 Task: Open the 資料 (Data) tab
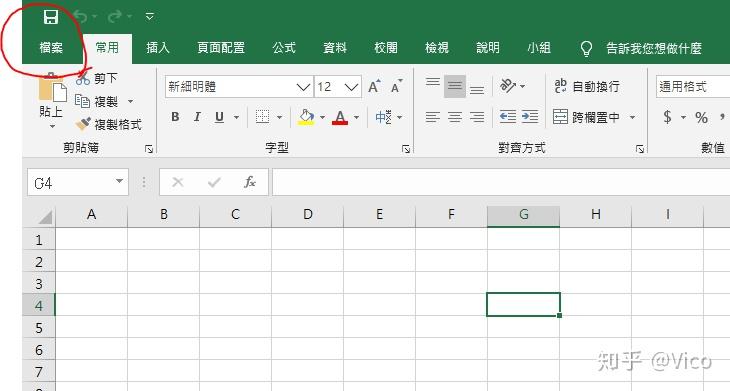pyautogui.click(x=335, y=47)
